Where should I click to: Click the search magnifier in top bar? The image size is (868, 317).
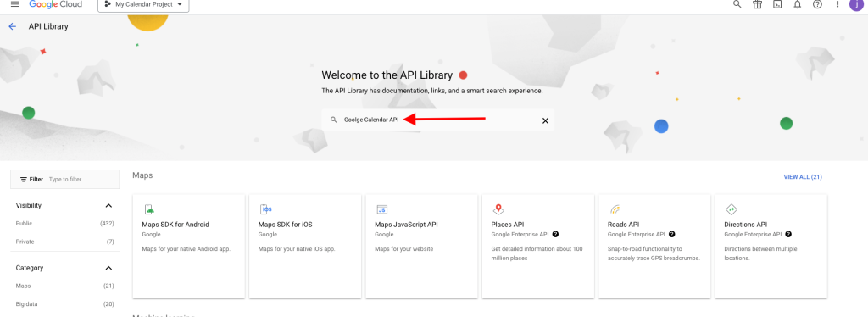pos(737,4)
